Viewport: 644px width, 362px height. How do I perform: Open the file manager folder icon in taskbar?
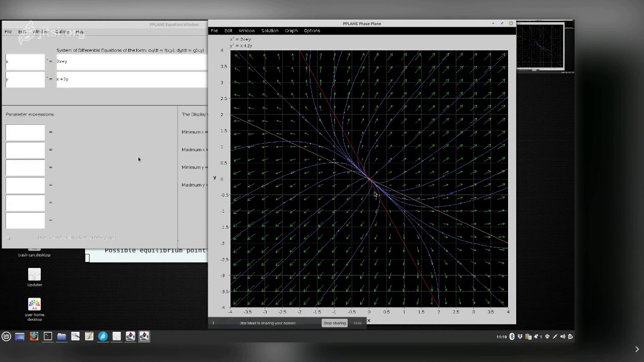(x=61, y=336)
